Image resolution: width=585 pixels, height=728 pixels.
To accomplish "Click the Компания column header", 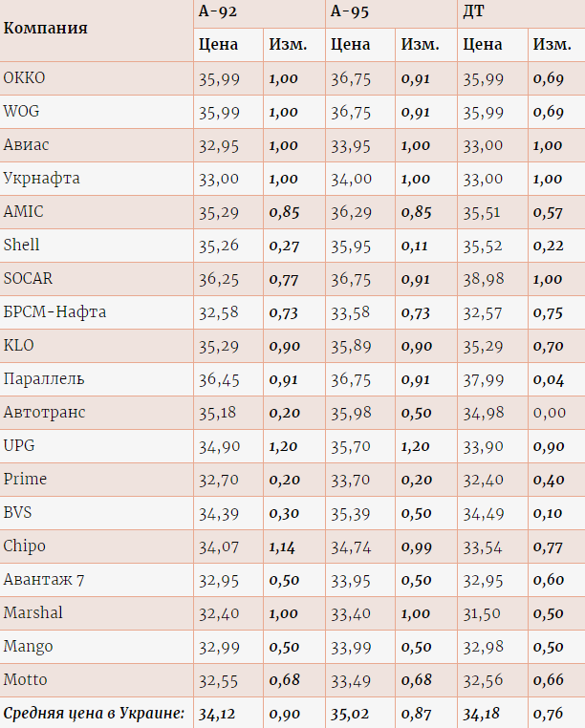I will pyautogui.click(x=46, y=28).
